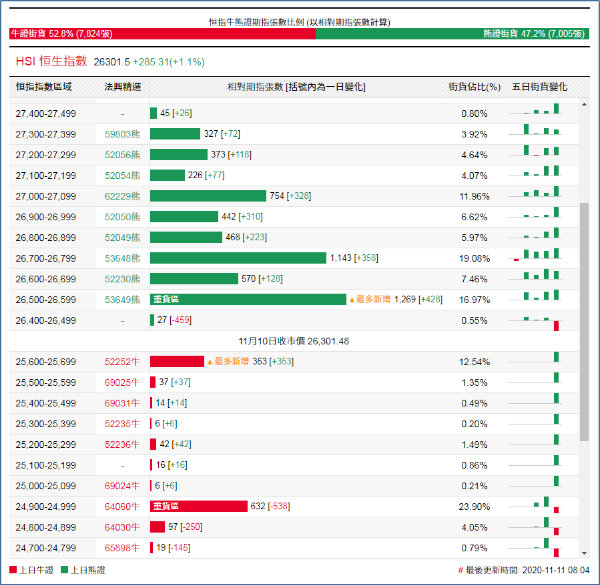The width and height of the screenshot is (600, 585).
Task: Open bull certificate 52235牛
Action: (122, 424)
